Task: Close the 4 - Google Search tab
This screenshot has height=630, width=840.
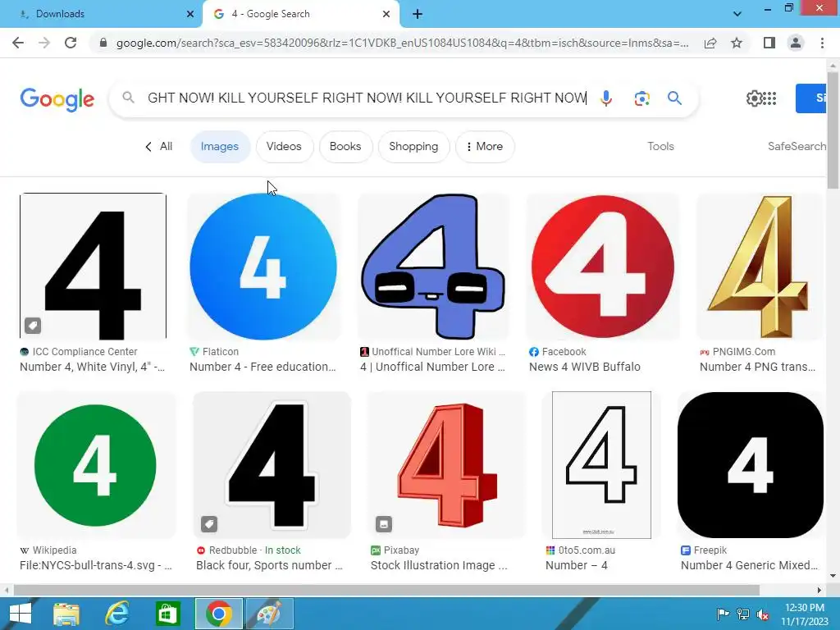Action: tap(386, 14)
